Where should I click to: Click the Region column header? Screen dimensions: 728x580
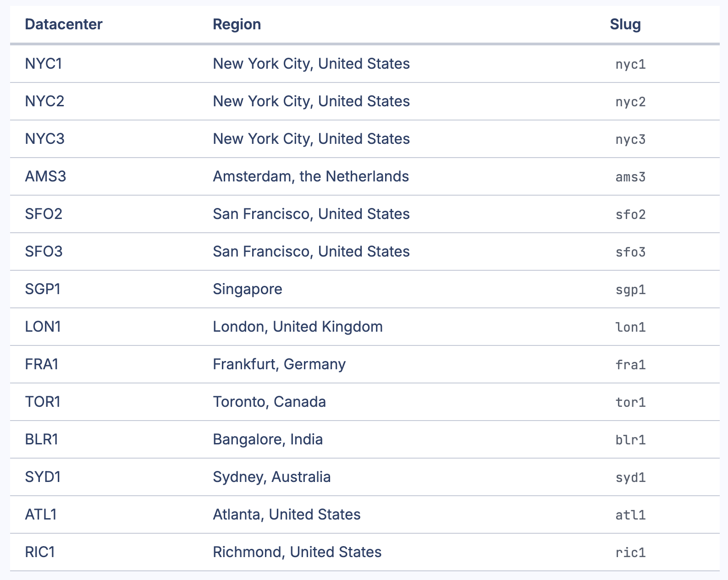(237, 24)
